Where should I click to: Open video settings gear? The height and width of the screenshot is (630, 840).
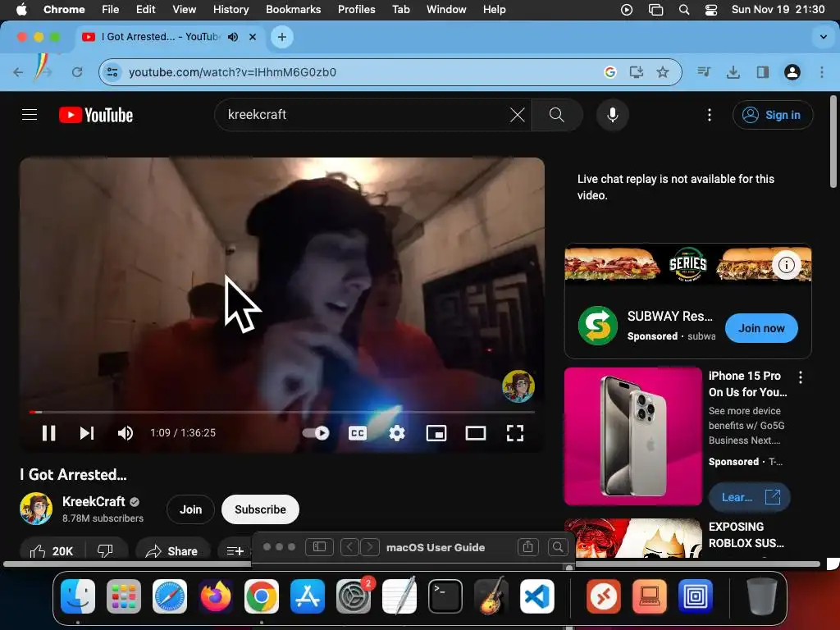pyautogui.click(x=397, y=433)
